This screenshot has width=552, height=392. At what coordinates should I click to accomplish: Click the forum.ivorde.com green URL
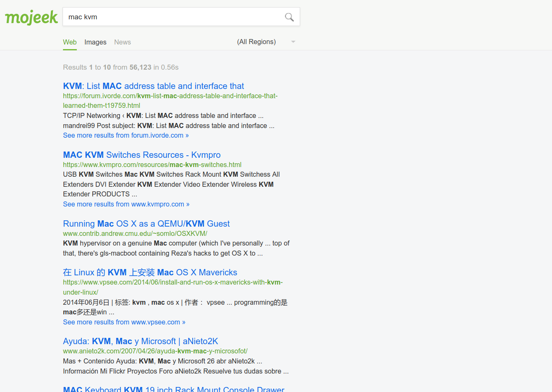coord(170,101)
